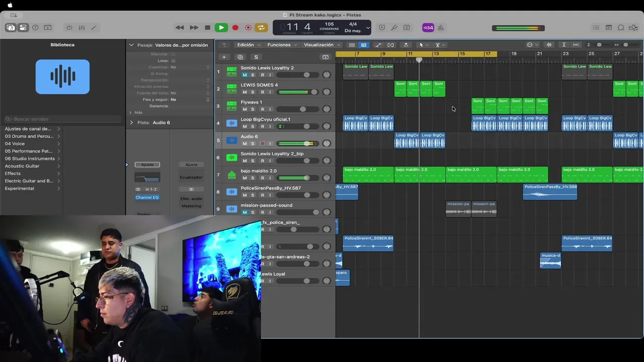Open the scissors tool dropdown
The image size is (644, 362).
click(439, 45)
